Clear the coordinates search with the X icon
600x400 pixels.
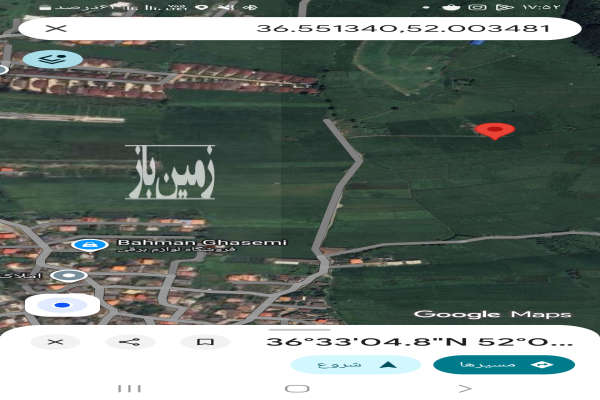[x=56, y=28]
